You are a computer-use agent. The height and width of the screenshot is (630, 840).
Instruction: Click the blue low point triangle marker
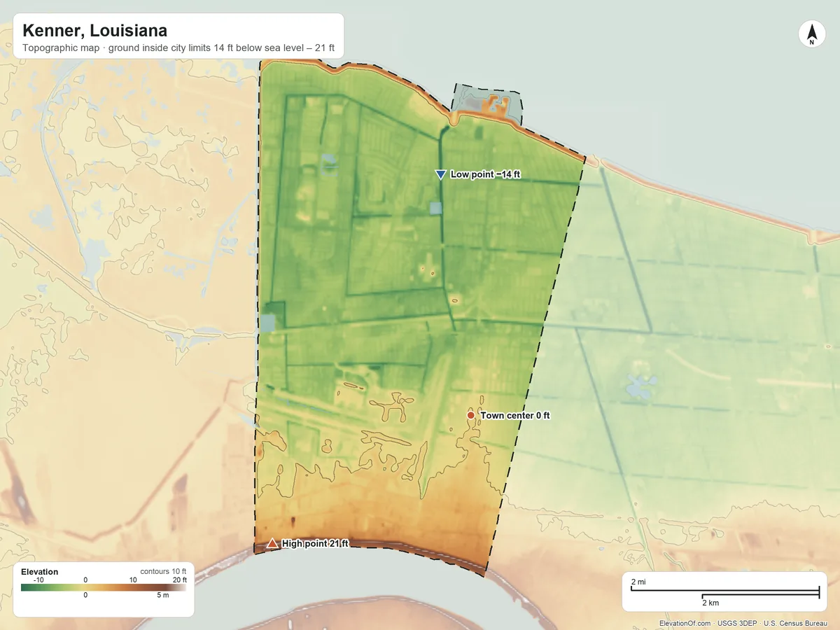tap(440, 174)
